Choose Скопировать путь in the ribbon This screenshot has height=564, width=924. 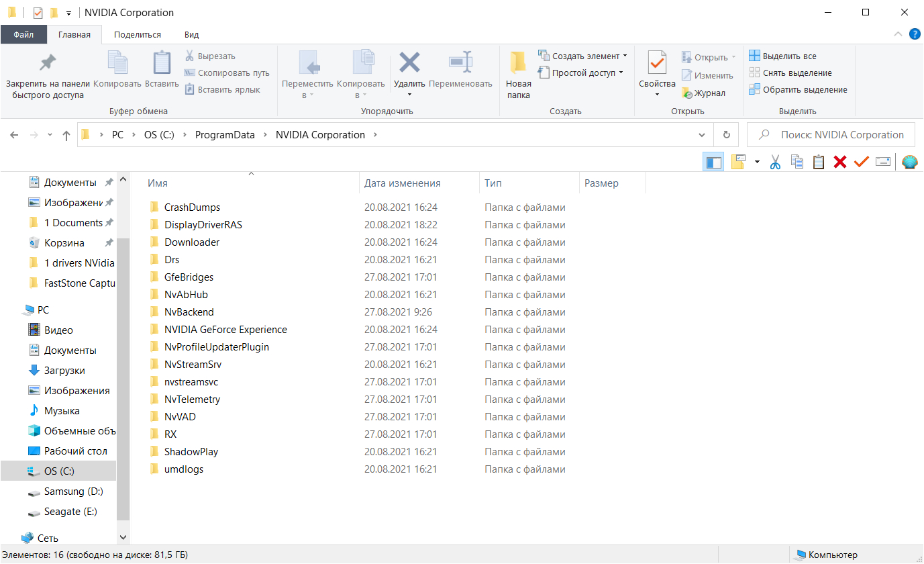(227, 73)
